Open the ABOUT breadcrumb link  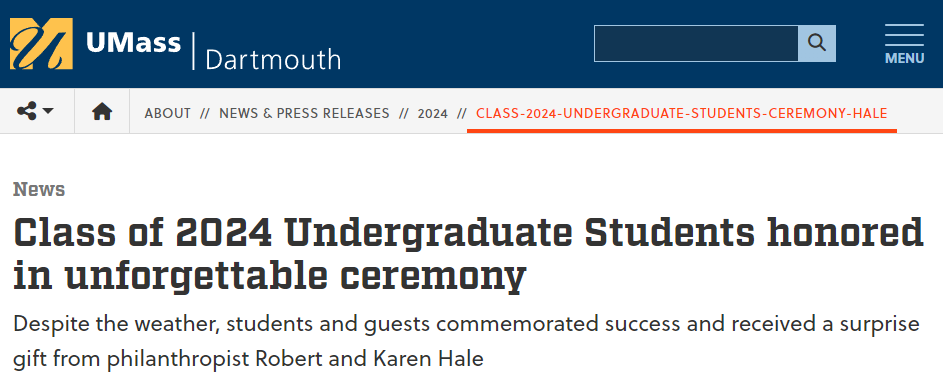point(168,113)
